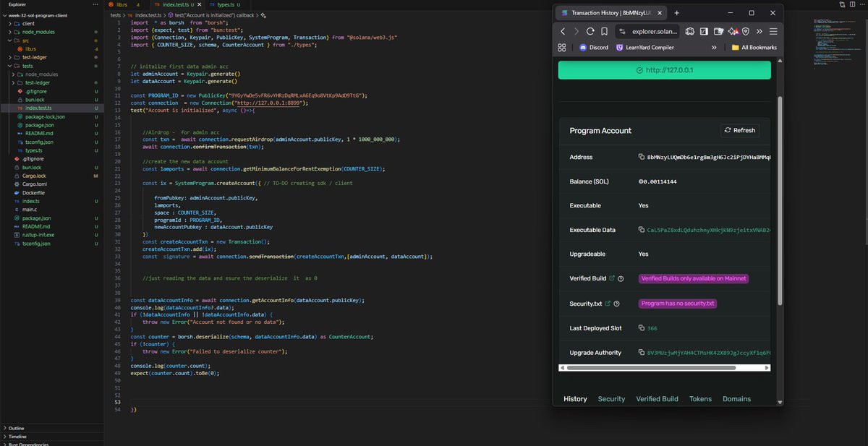Screen dimensions: 868x446
Task: Bookmark this page with the bookmark icon
Action: [604, 31]
